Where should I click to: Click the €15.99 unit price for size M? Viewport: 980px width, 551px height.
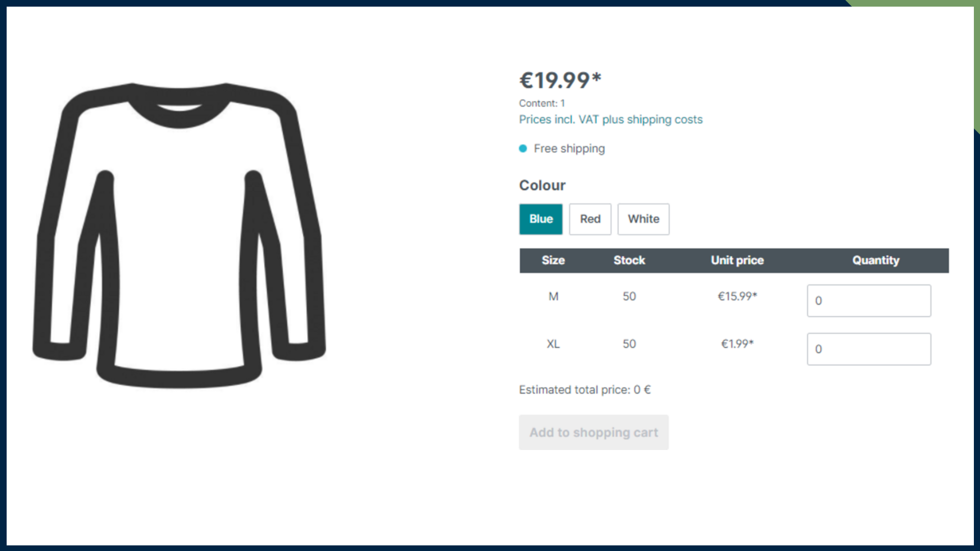[x=737, y=296]
